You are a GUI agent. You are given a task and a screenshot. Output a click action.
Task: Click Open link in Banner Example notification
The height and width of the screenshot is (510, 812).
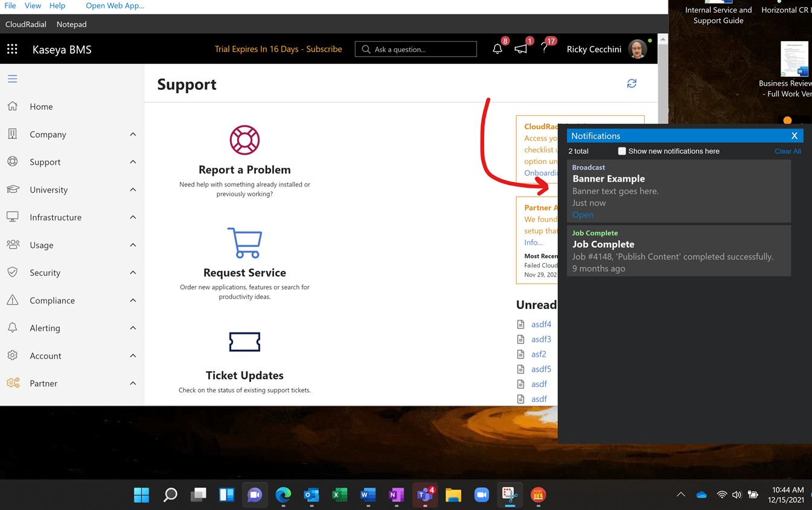tap(583, 214)
